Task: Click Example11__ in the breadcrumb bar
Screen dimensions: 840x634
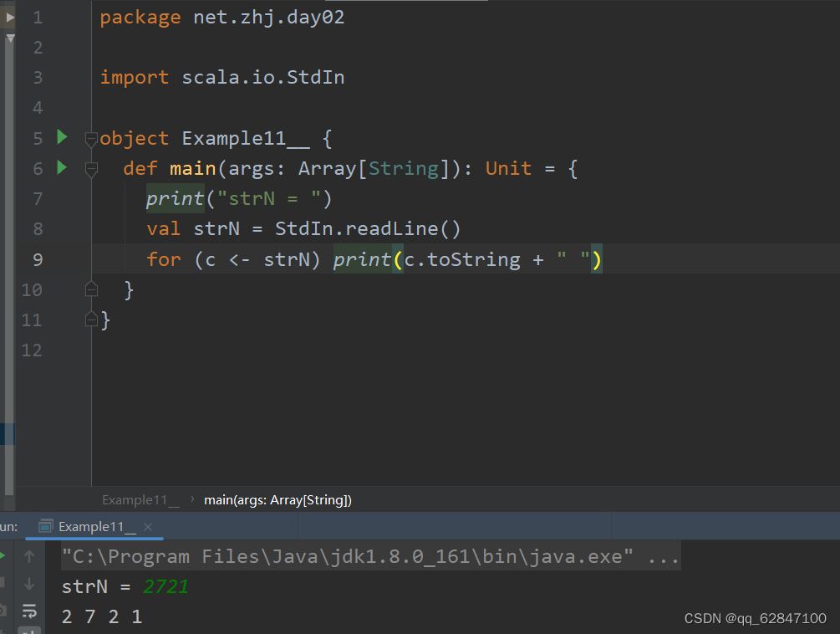Action: [140, 500]
